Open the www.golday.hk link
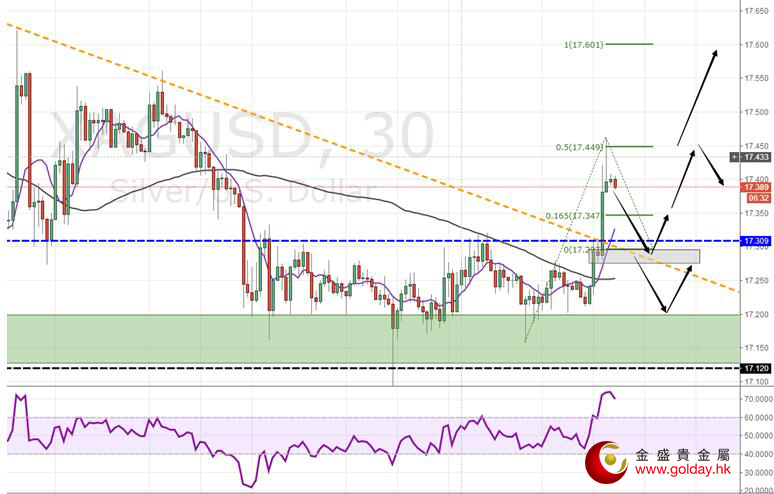Image resolution: width=774 pixels, height=494 pixels. [683, 470]
